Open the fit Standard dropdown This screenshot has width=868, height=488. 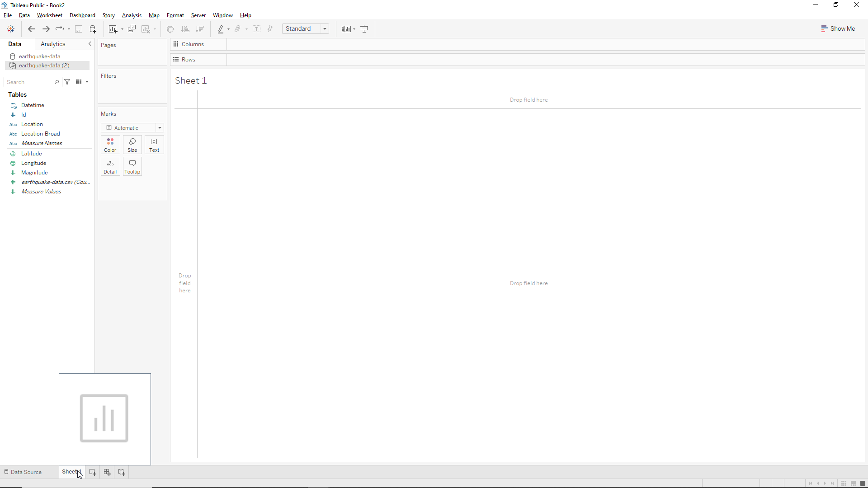pos(306,29)
